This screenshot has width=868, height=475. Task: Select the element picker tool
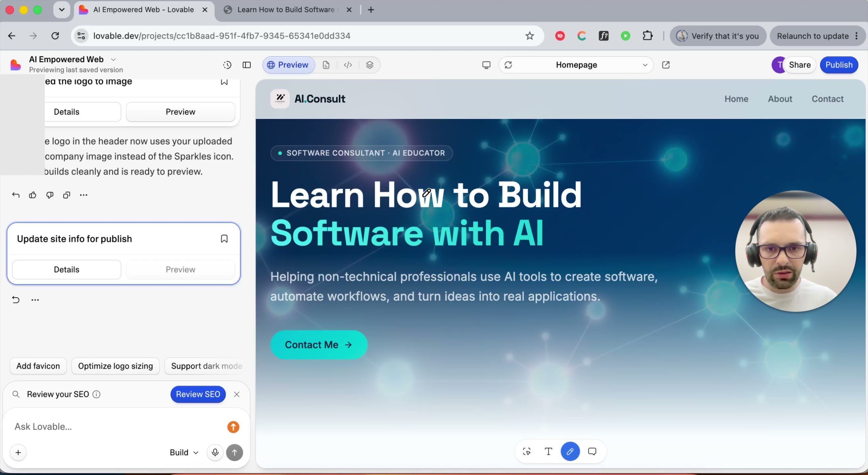point(527,451)
